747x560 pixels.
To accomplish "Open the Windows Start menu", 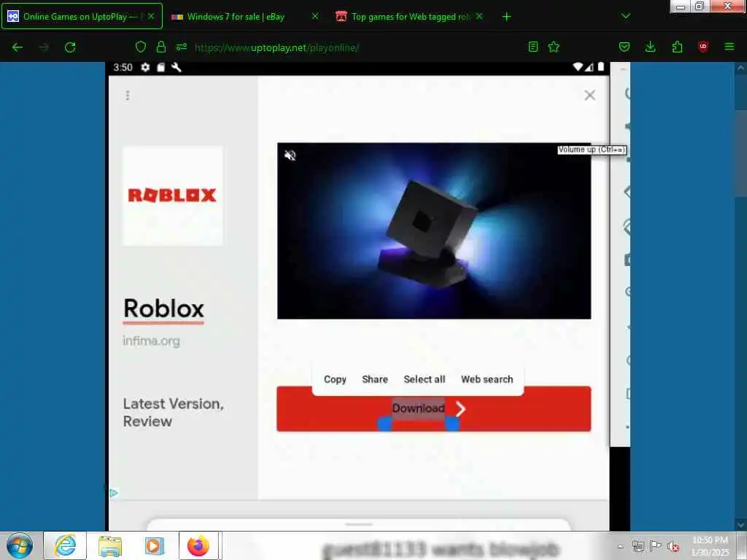I will [20, 545].
